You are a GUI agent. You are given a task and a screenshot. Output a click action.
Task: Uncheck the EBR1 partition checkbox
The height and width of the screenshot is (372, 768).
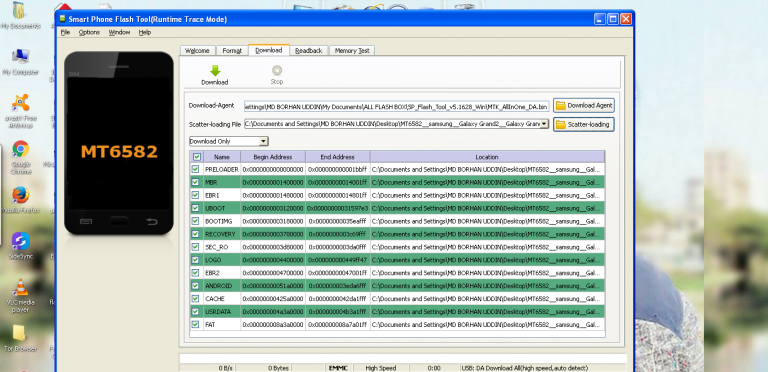coord(195,195)
